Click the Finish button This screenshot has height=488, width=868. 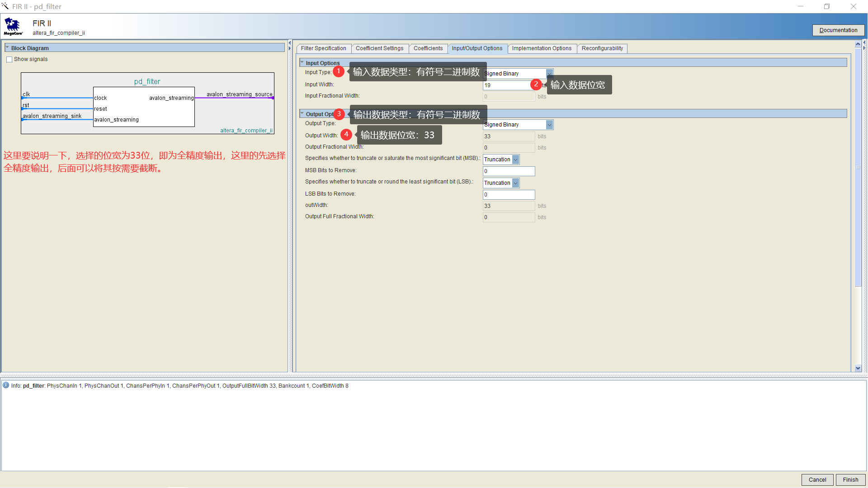(x=850, y=480)
